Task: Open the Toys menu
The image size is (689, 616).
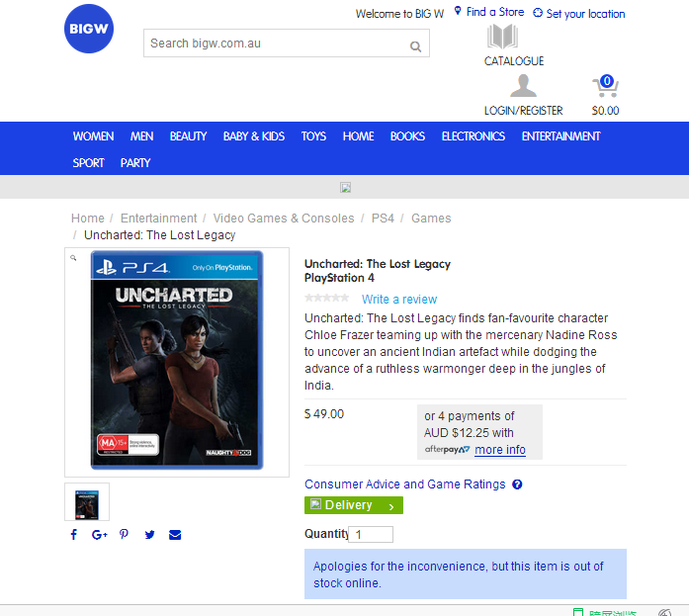Action: 313,136
